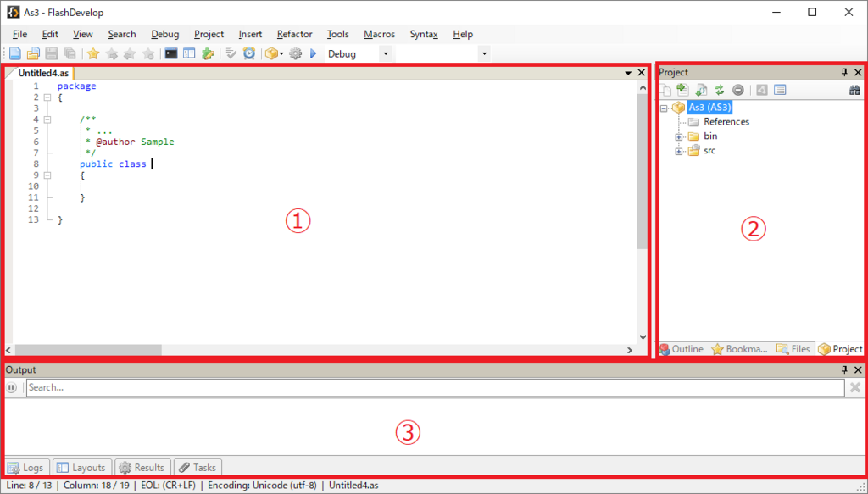
Task: Open the Debug configuration dropdown
Action: click(386, 53)
